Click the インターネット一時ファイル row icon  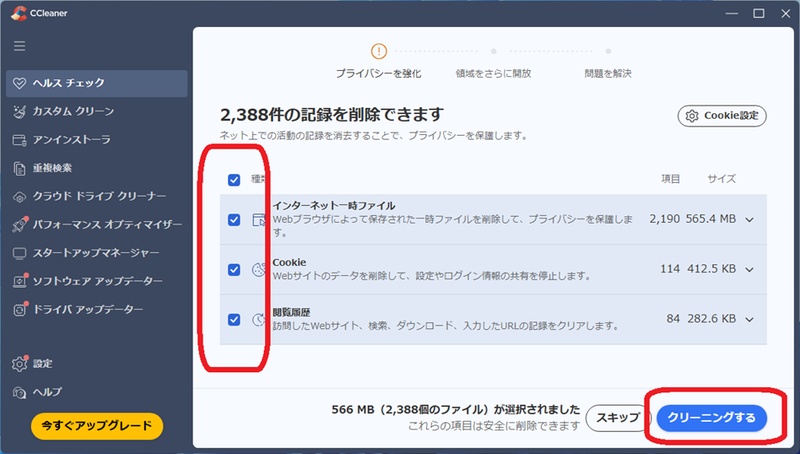[x=259, y=220]
